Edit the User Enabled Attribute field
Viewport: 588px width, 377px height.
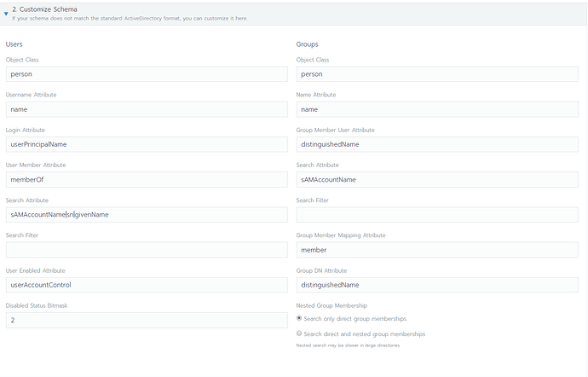(147, 285)
